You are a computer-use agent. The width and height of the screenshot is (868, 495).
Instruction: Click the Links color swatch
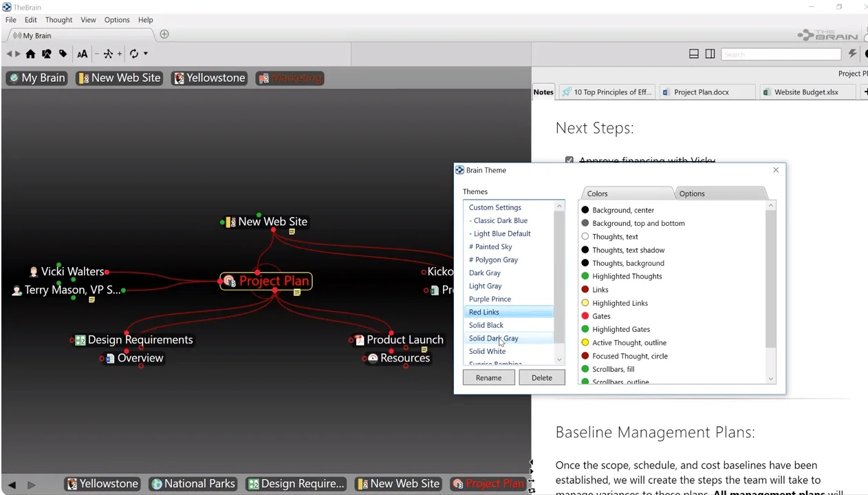[585, 290]
